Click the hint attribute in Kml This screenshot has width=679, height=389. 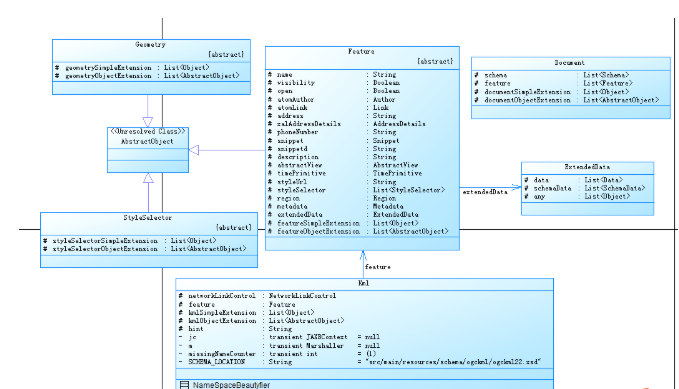[235, 329]
